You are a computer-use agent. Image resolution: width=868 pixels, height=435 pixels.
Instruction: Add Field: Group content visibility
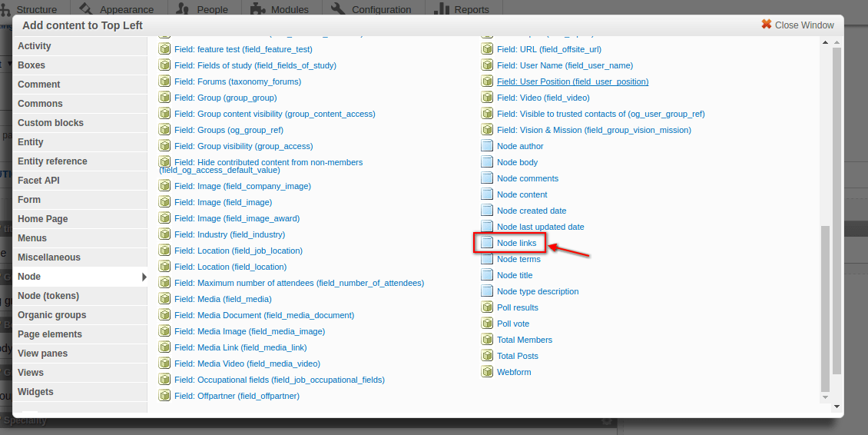[274, 114]
